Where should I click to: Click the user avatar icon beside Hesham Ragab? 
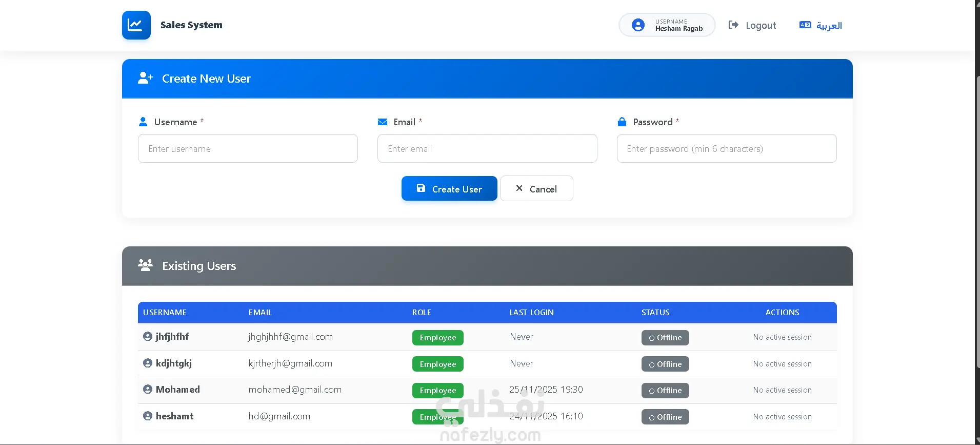tap(638, 25)
